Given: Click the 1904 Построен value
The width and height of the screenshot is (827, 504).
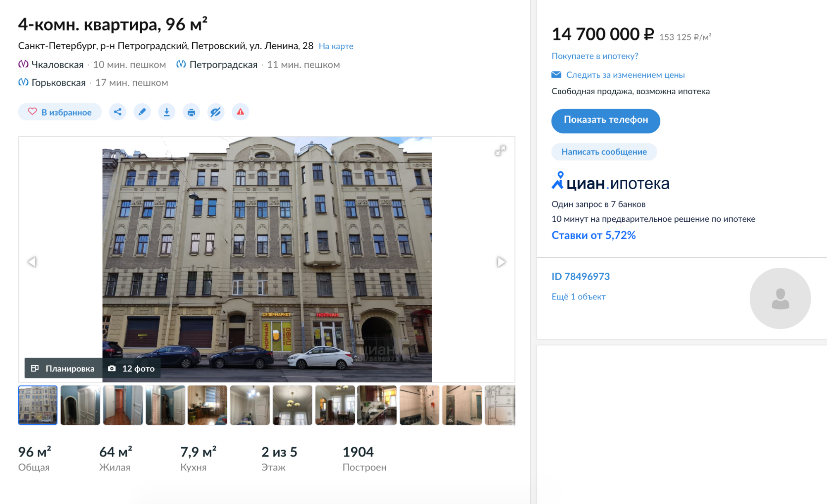Looking at the screenshot, I should [x=358, y=452].
